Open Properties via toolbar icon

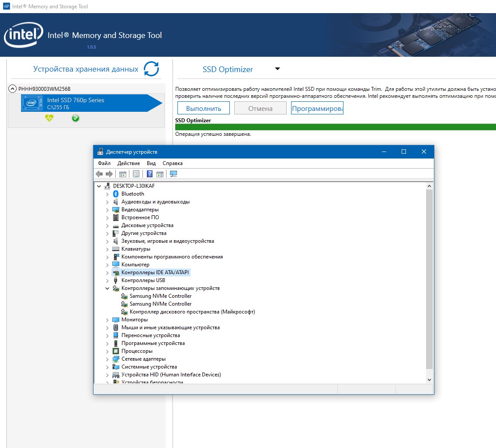136,174
